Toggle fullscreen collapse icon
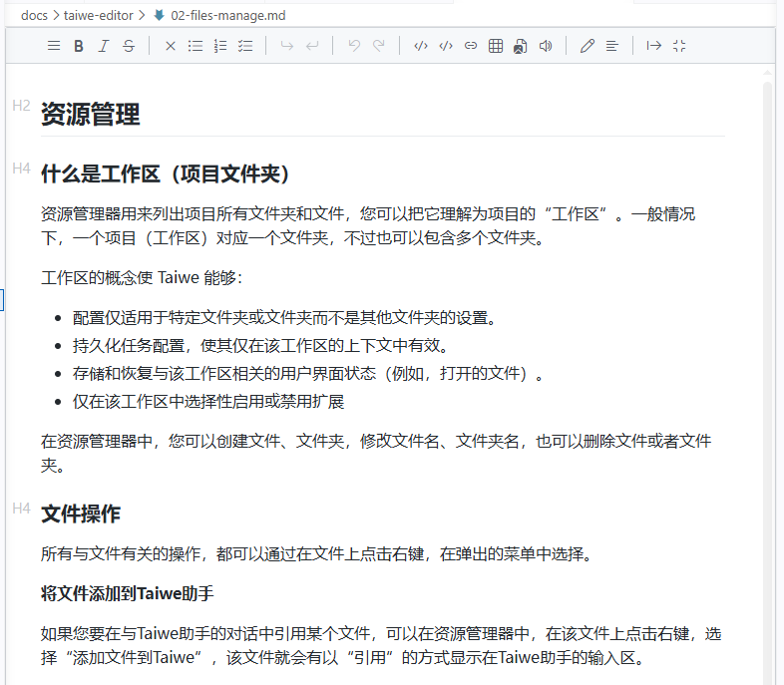Viewport: 784px width, 685px height. (x=679, y=46)
